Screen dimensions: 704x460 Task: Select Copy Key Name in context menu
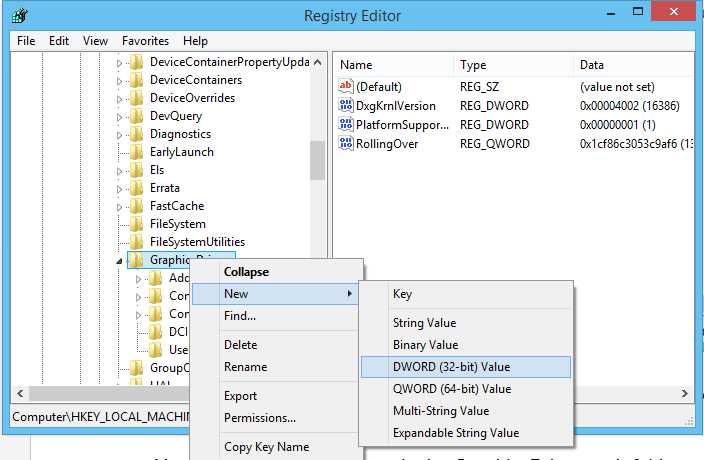point(277,447)
